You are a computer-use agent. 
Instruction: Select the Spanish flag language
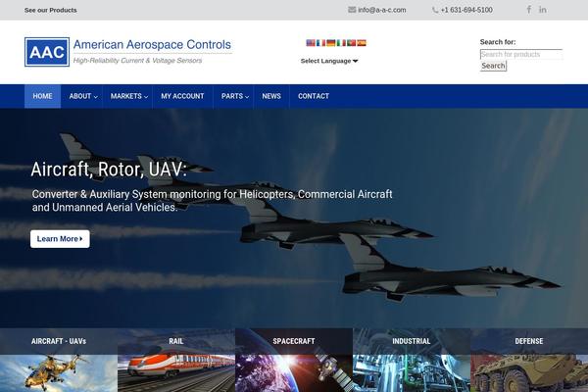pos(361,43)
